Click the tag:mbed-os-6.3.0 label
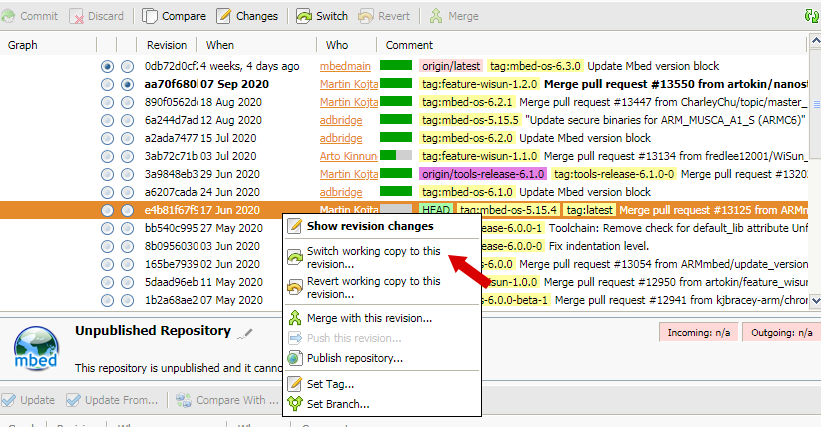The width and height of the screenshot is (821, 427). pos(535,66)
